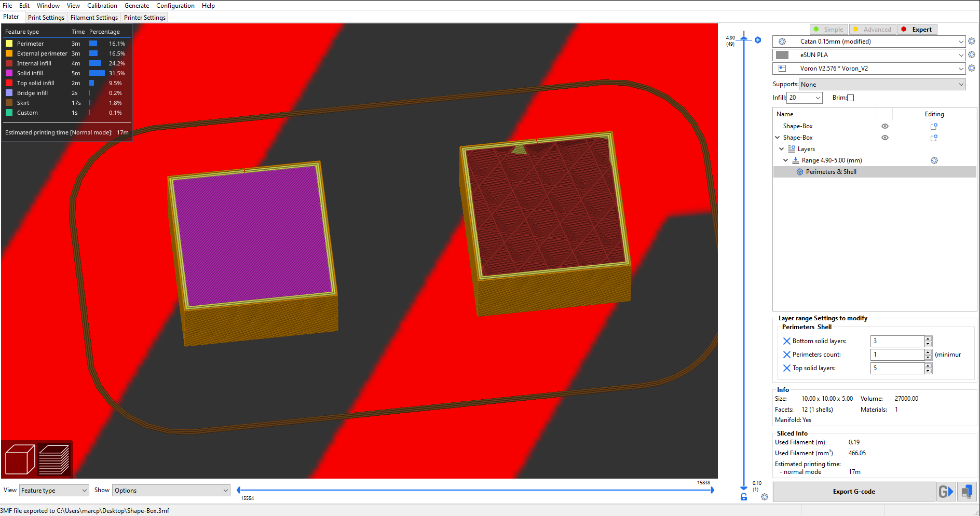Open the Generate menu
Viewport: 980px width, 516px height.
137,6
